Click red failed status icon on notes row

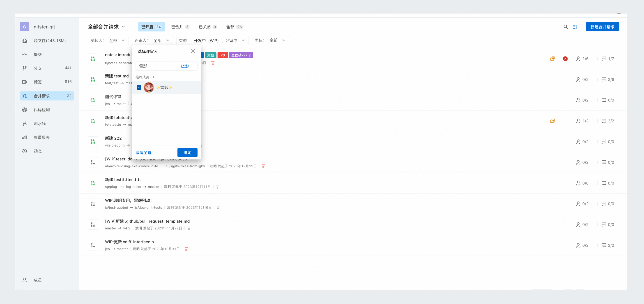565,58
